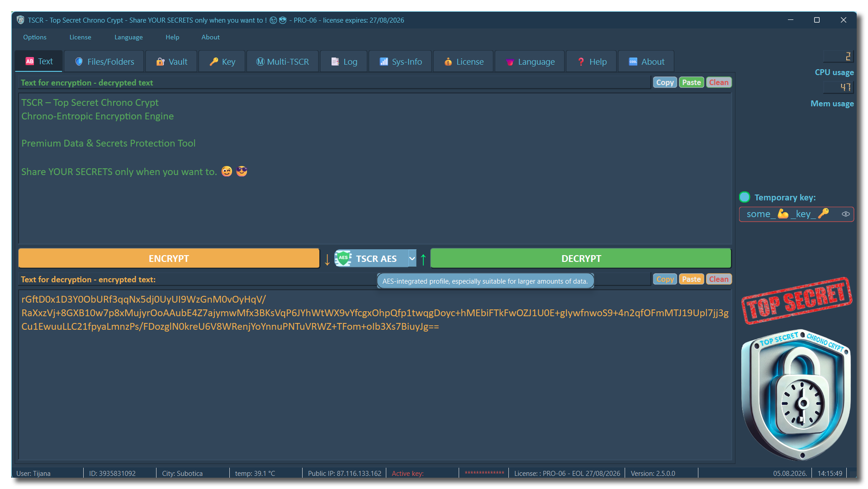The image size is (868, 489).
Task: Click 'License: : PRO-06 - EOL 27/08/2026' status entry
Action: [567, 473]
